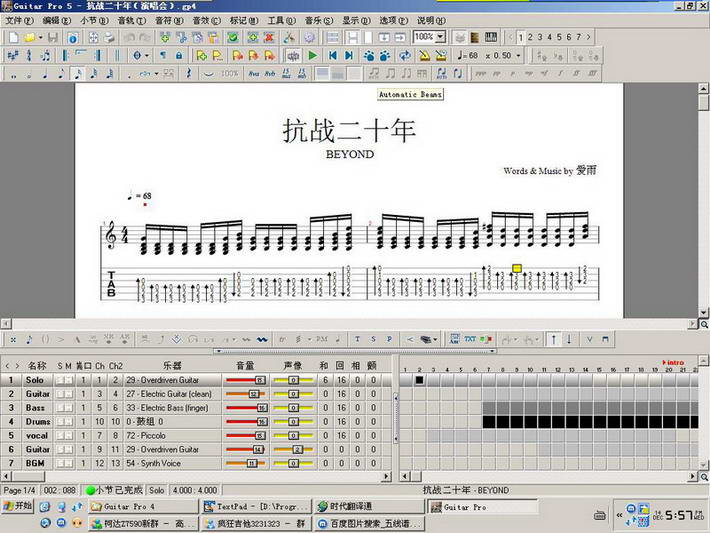The height and width of the screenshot is (533, 710).
Task: Open the x 0.50 tempo speed dropdown
Action: pyautogui.click(x=517, y=56)
